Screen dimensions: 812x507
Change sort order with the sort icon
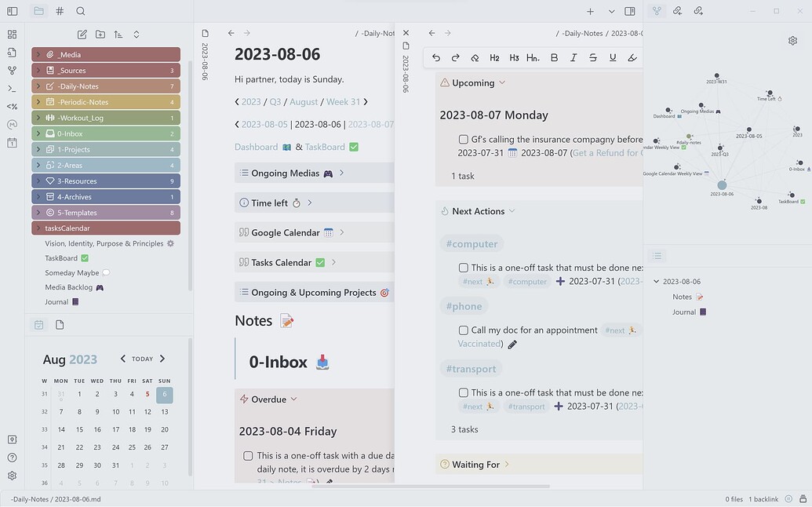coord(118,35)
